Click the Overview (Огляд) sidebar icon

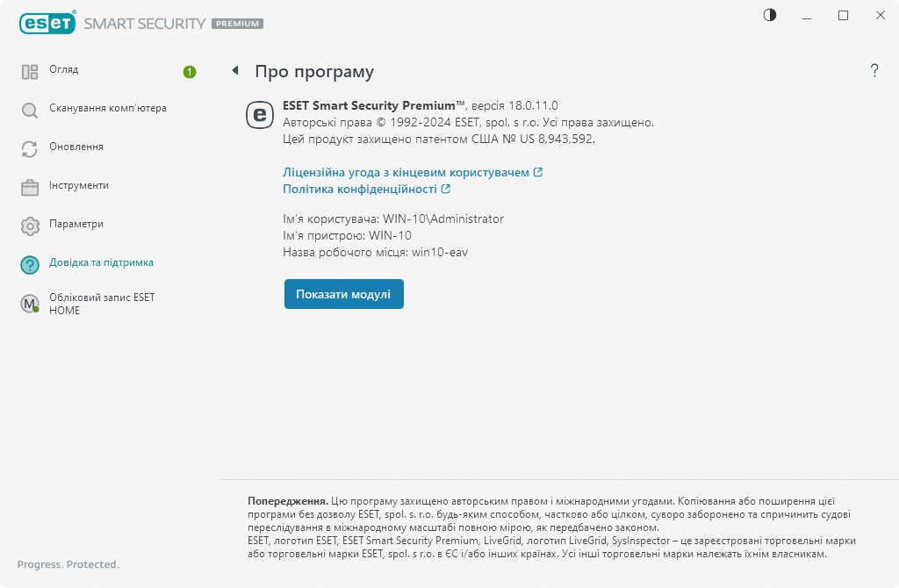30,72
